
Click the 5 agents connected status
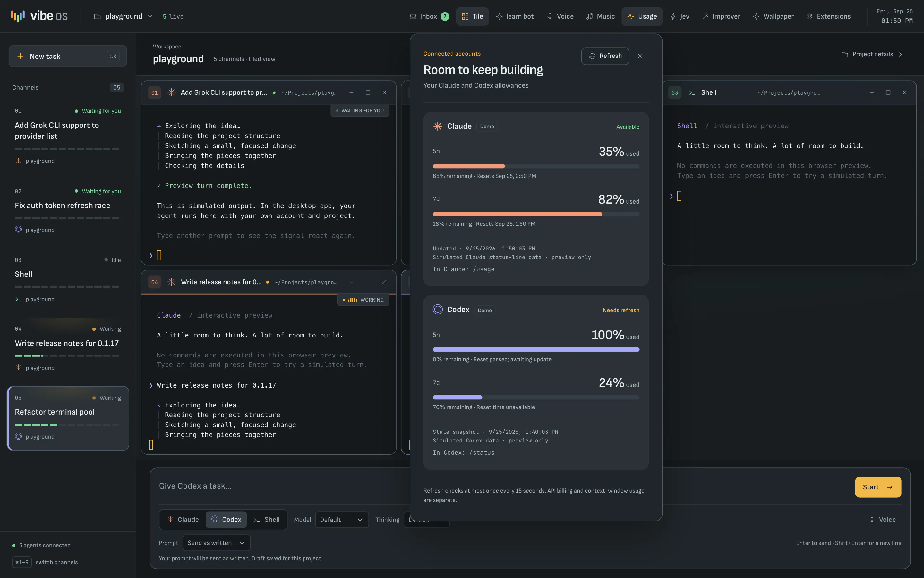click(x=41, y=545)
